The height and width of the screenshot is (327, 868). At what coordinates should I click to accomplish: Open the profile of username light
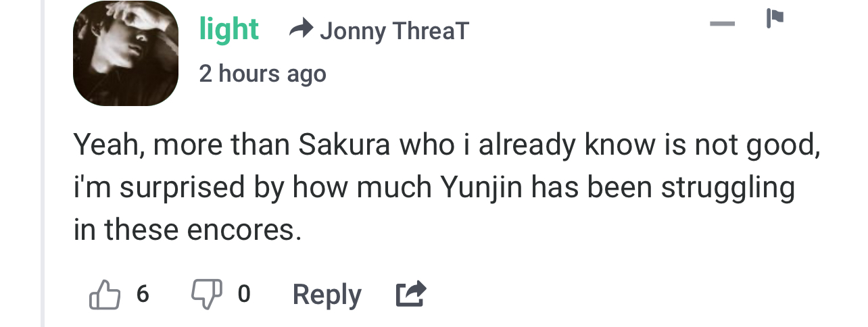point(228,29)
